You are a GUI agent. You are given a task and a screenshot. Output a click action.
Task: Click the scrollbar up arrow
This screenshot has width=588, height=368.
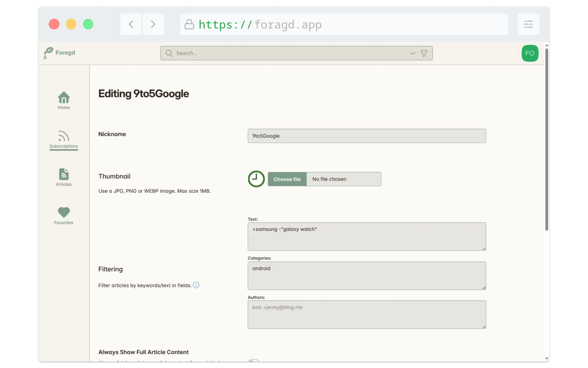(547, 45)
